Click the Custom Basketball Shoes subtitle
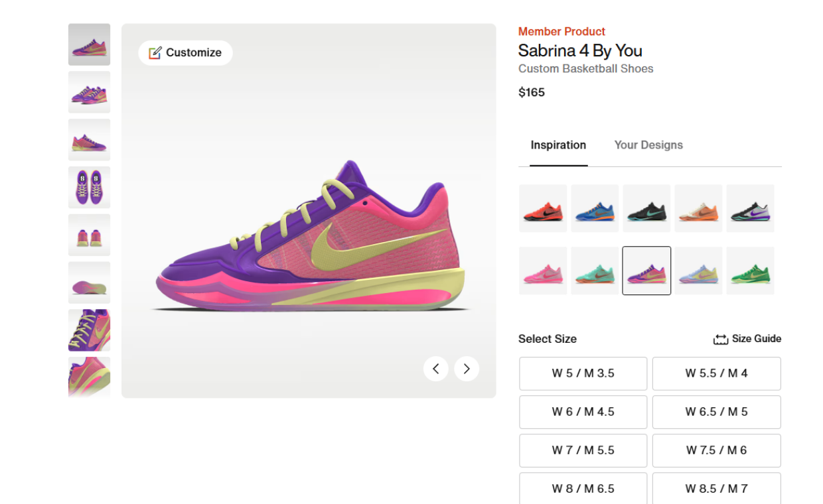The image size is (823, 504). coord(585,69)
